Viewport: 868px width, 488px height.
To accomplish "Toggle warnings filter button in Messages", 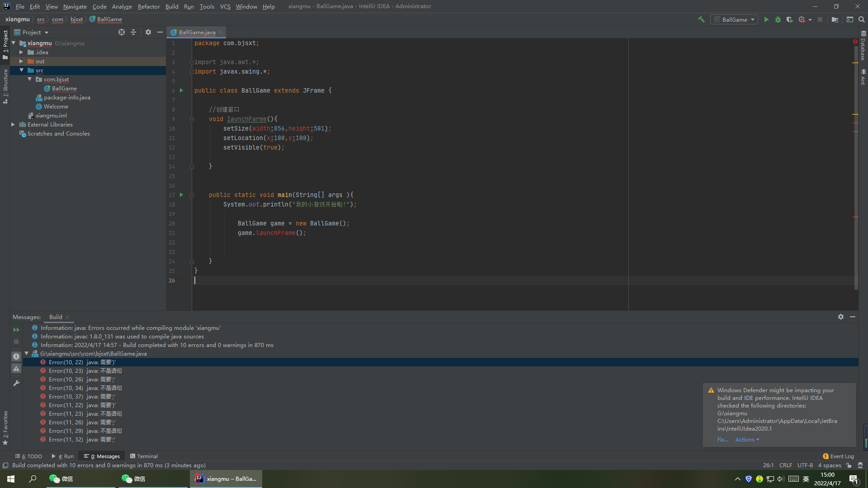I will (16, 369).
